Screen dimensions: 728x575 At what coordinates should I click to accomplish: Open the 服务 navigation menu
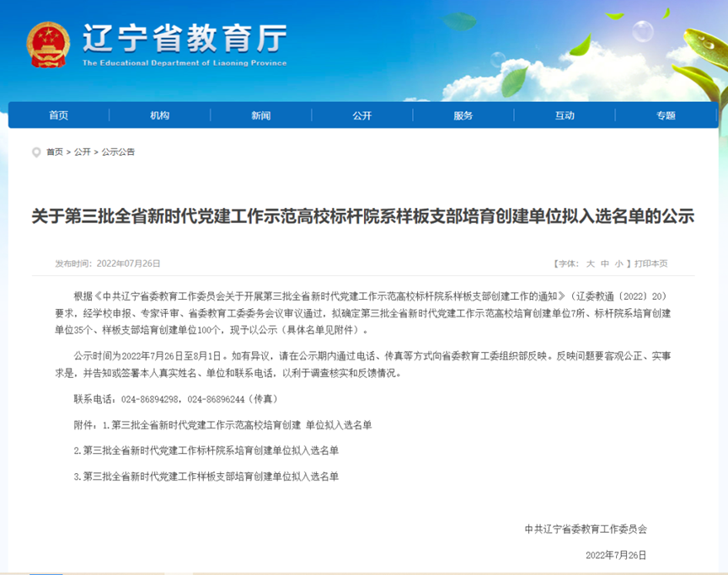(x=463, y=115)
